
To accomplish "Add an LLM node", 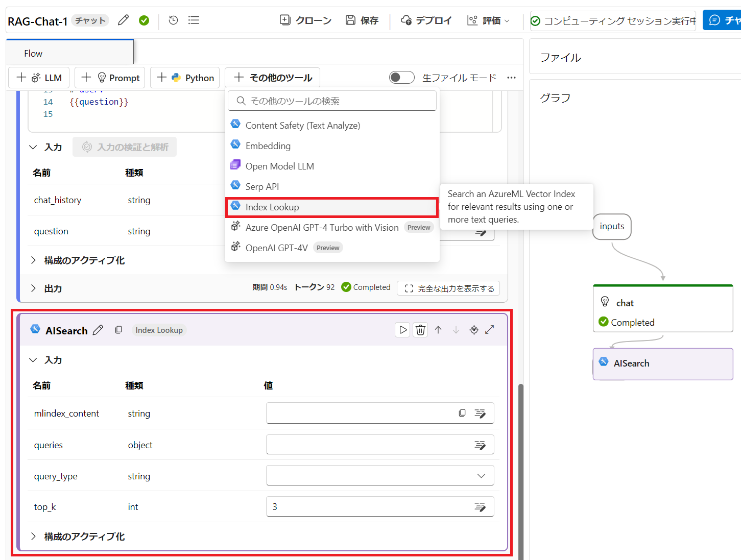I will 39,78.
